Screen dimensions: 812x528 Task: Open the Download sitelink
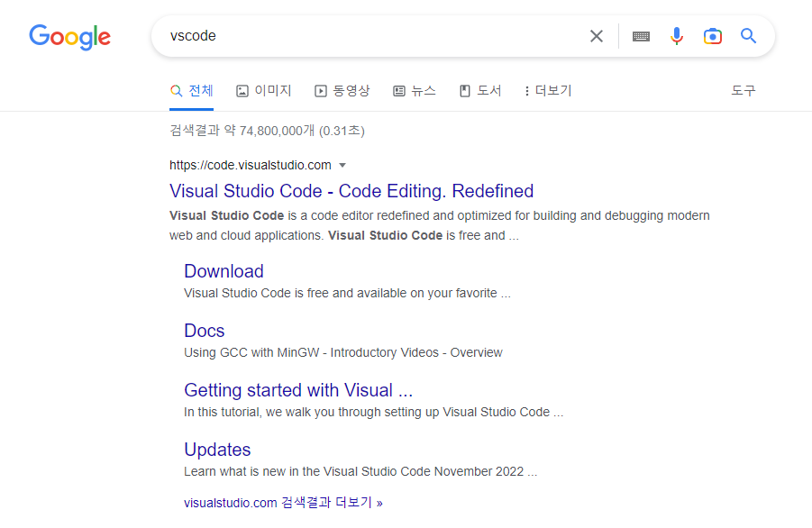coord(224,271)
